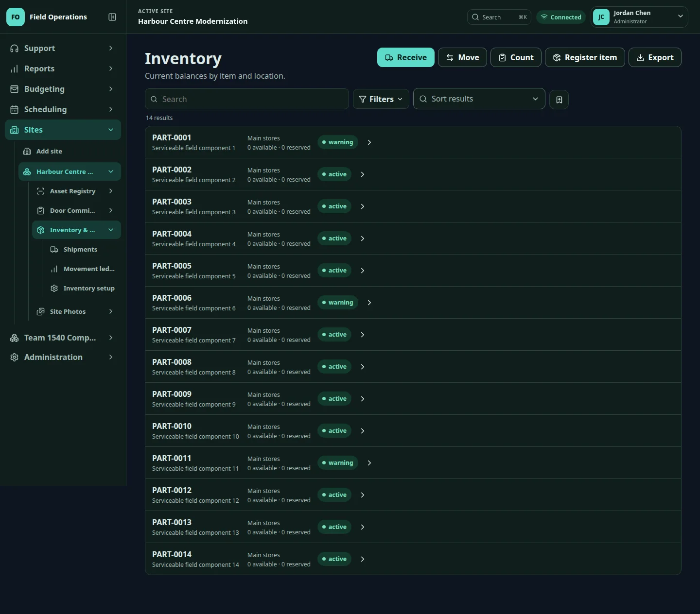
Task: Click the Export button
Action: point(655,57)
